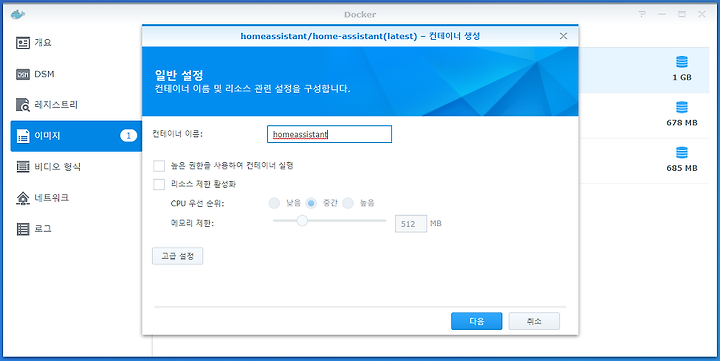Click the 메모리 제한 label
Image resolution: width=720 pixels, height=361 pixels.
point(192,224)
